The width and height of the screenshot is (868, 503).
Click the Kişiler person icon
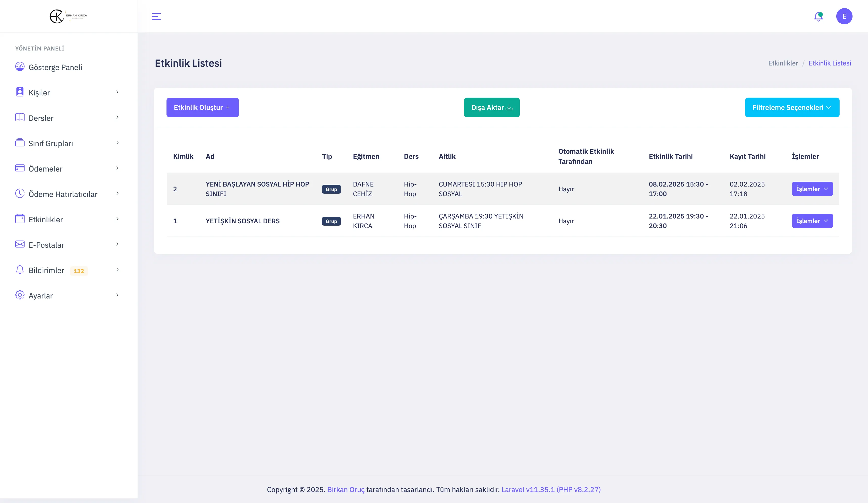point(20,92)
